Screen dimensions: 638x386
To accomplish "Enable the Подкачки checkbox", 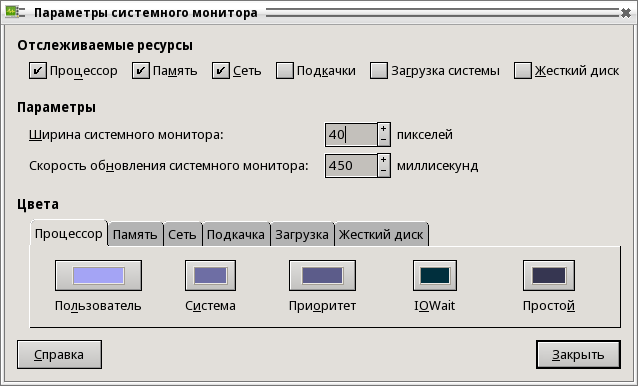I will tap(285, 71).
